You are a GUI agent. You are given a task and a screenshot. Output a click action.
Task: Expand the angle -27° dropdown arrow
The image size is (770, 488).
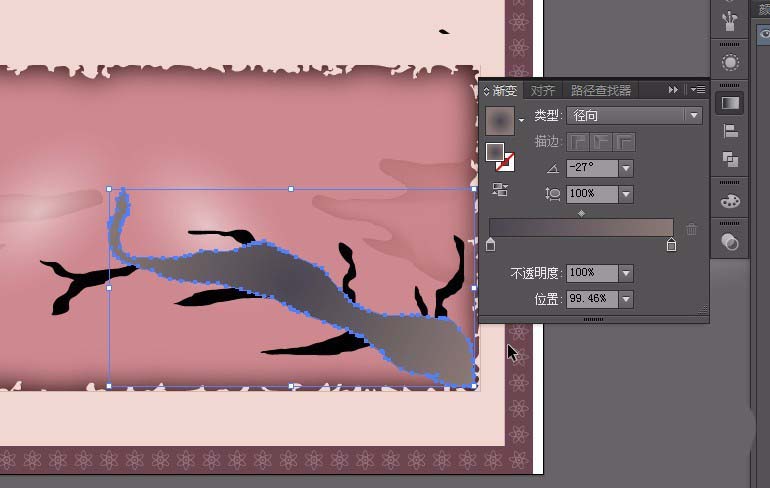(x=626, y=168)
